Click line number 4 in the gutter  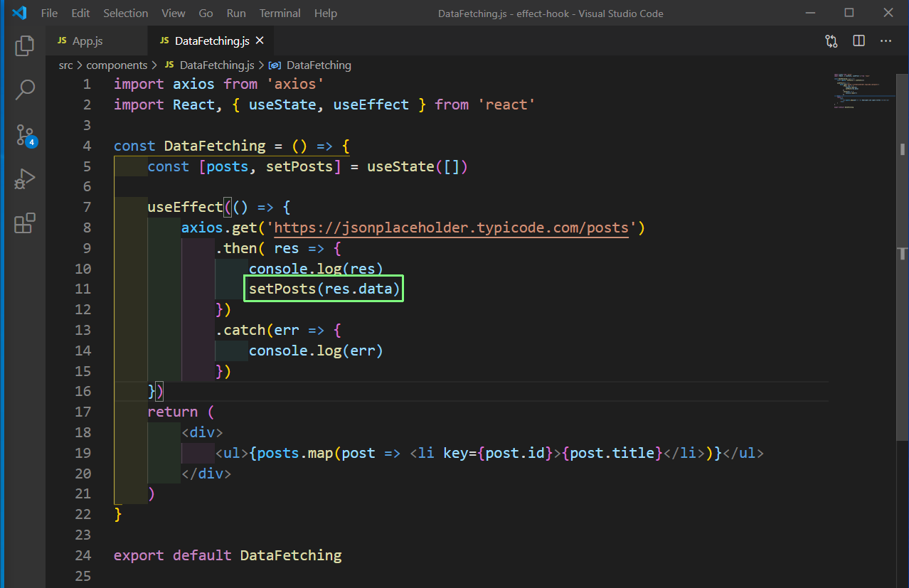tap(87, 146)
